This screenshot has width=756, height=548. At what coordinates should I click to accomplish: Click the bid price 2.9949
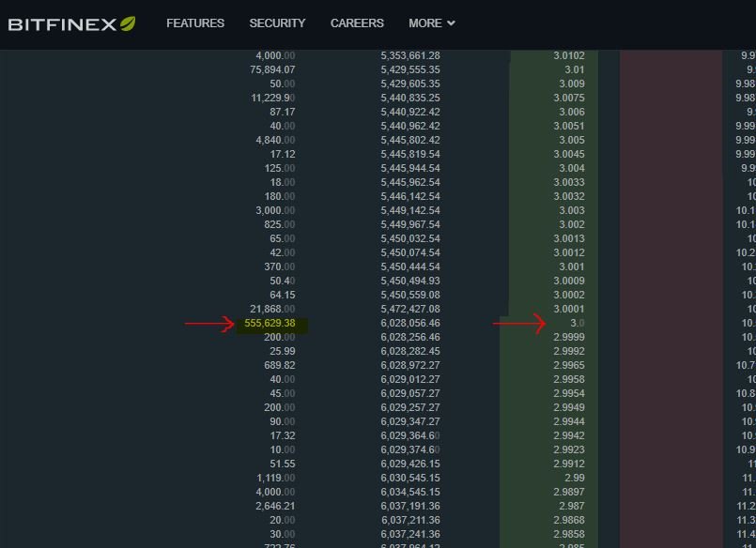[x=569, y=408]
